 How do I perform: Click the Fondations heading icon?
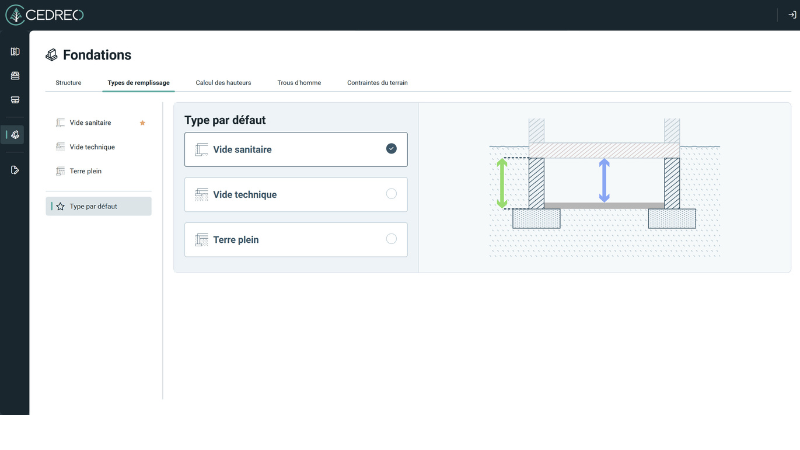coord(52,55)
